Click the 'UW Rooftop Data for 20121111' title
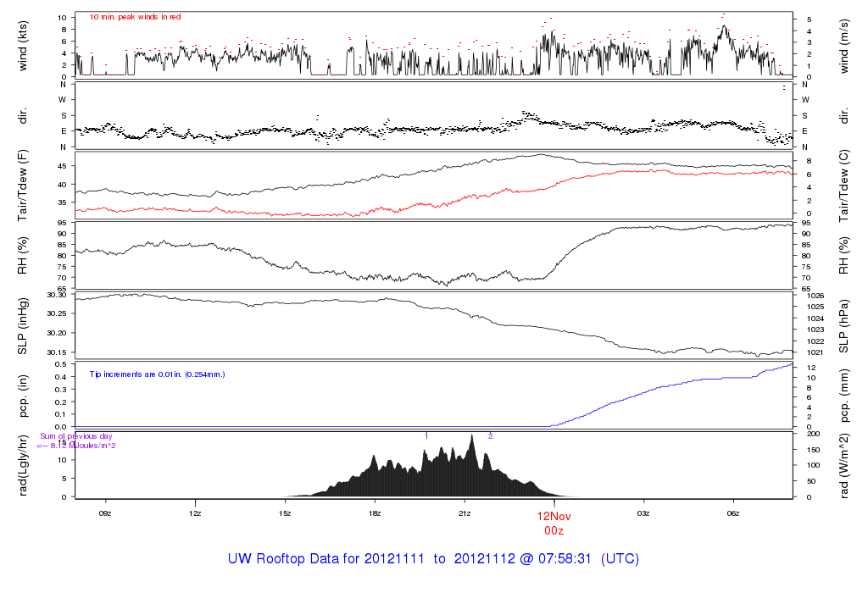This screenshot has width=868, height=593. click(x=326, y=559)
